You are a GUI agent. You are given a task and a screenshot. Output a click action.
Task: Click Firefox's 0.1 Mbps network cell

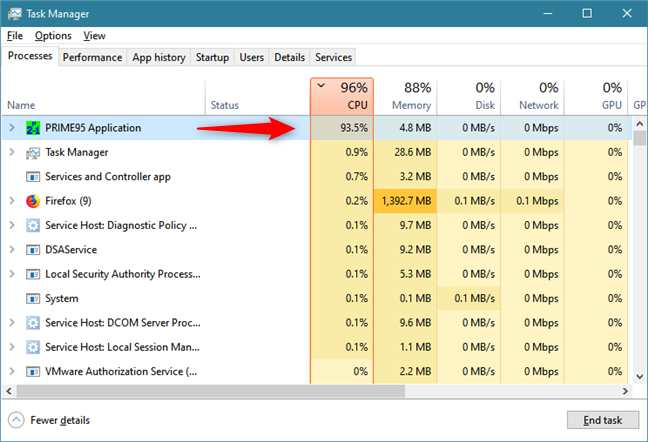533,201
